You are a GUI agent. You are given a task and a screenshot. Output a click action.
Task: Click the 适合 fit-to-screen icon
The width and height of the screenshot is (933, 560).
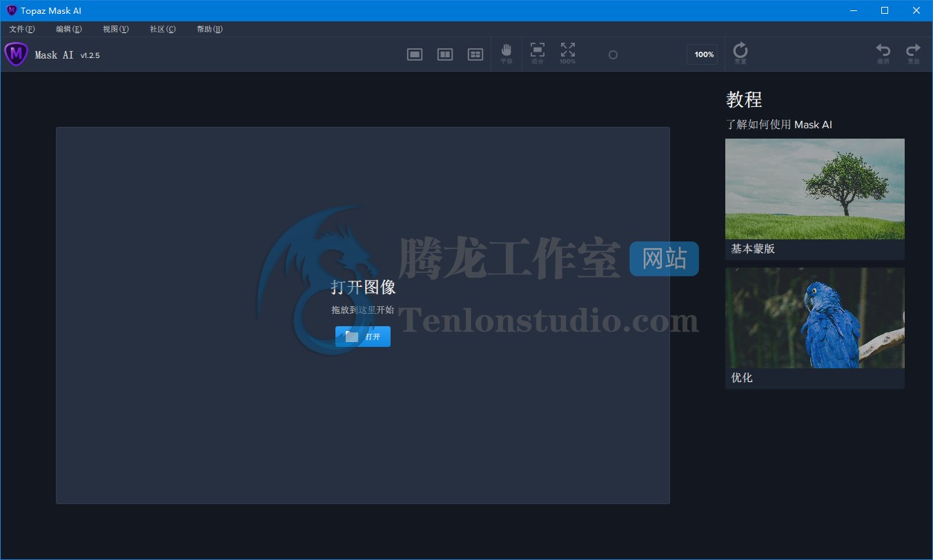538,54
